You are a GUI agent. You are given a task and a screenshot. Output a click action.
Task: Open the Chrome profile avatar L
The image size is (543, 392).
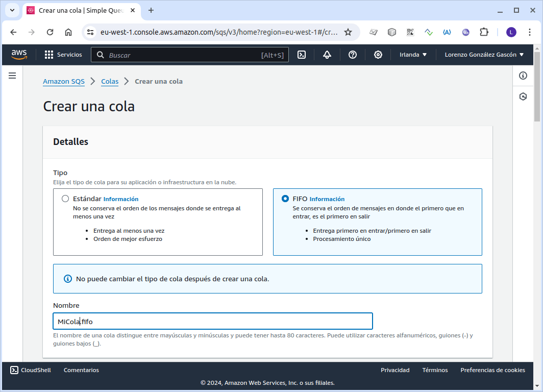[511, 32]
